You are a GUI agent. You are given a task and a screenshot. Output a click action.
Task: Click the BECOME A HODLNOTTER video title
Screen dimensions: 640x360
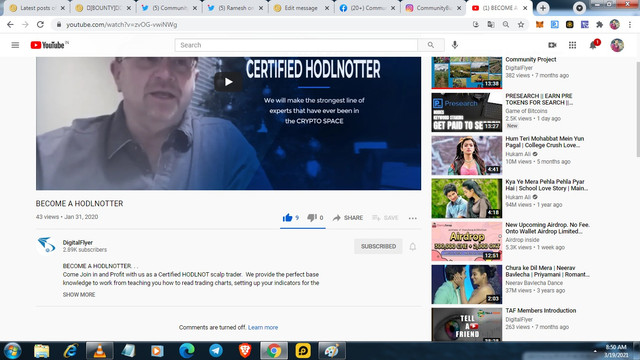point(79,203)
